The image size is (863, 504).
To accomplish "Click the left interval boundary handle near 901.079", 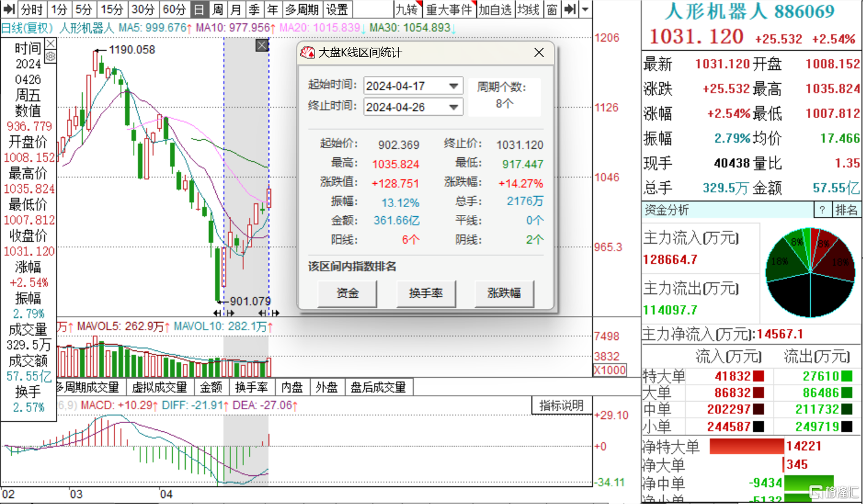I will pyautogui.click(x=224, y=313).
